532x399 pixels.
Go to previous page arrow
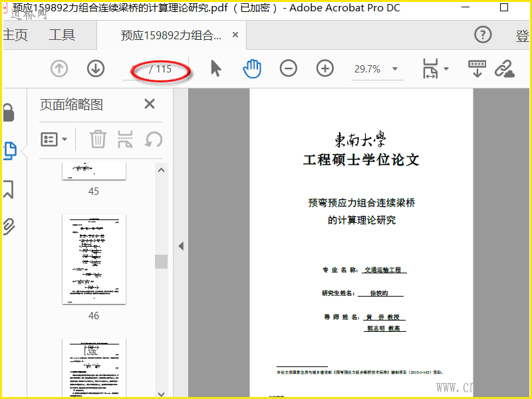click(x=59, y=68)
